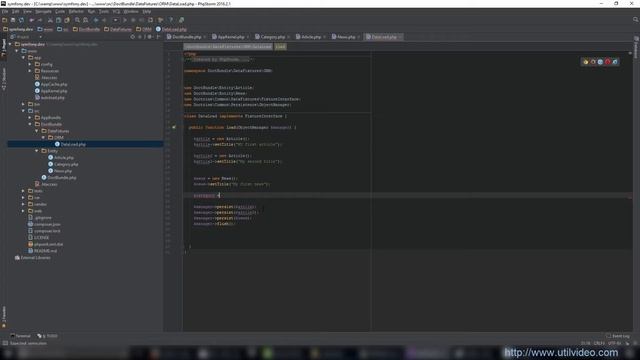Click scroll-from-source icon in Project panel
Screen dimensions: 640x360
(133, 37)
